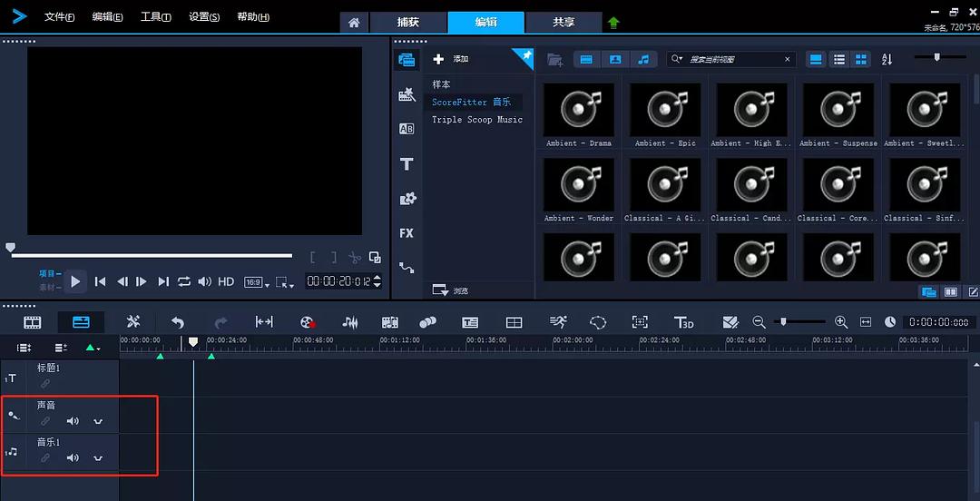Open the 16:9 aspect ratio dropdown
This screenshot has height=501, width=980.
click(256, 282)
